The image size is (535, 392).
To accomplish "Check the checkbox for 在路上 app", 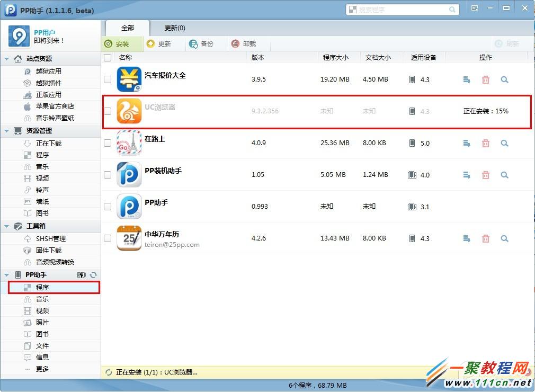I will 107,143.
